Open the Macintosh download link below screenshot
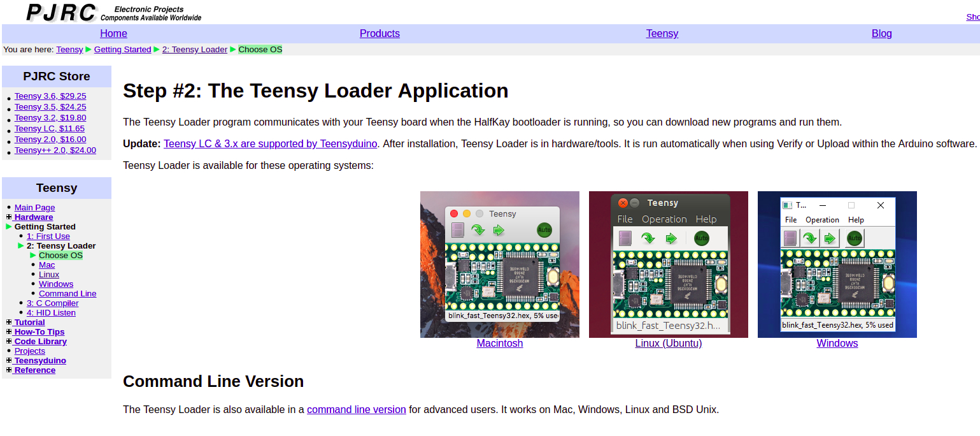 (499, 344)
